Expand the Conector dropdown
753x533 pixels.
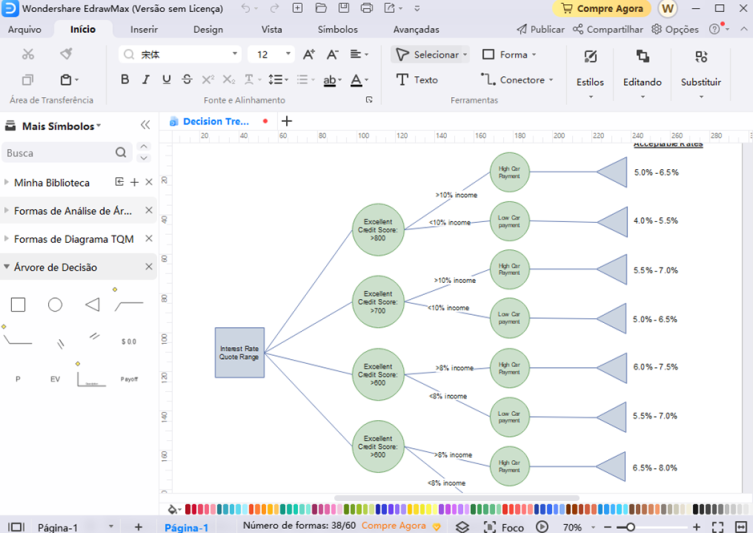[552, 80]
